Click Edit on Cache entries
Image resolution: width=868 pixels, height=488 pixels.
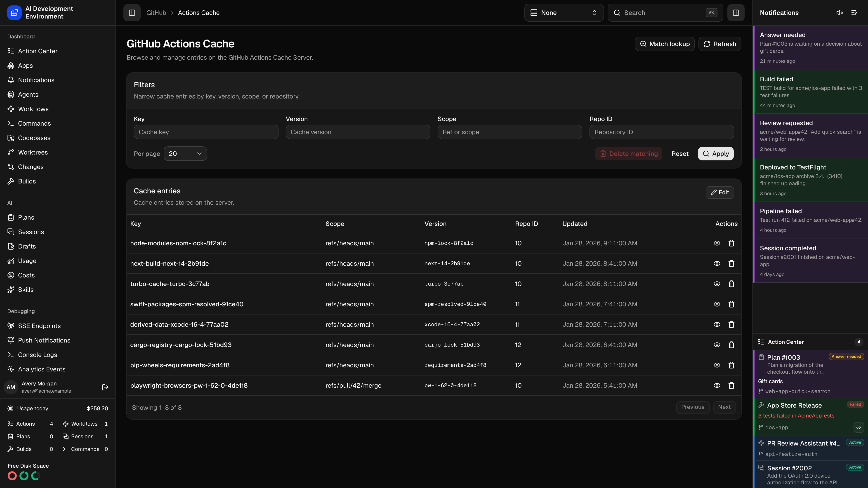720,192
